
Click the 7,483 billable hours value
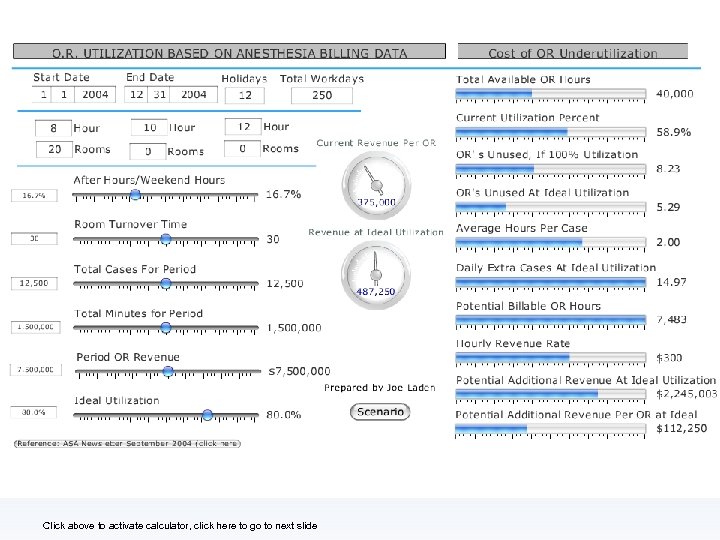tap(671, 320)
